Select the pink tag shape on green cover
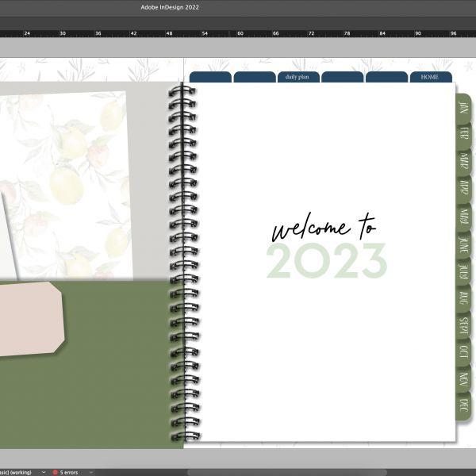 pyautogui.click(x=32, y=319)
